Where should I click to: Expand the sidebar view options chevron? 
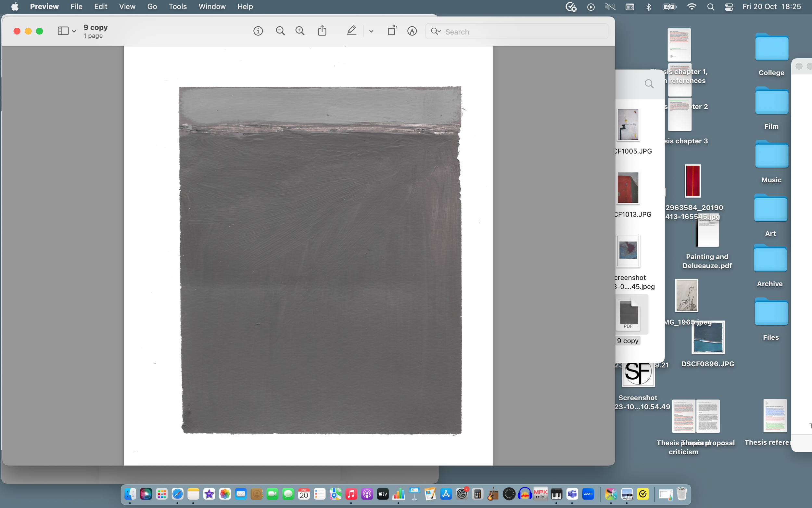(74, 31)
